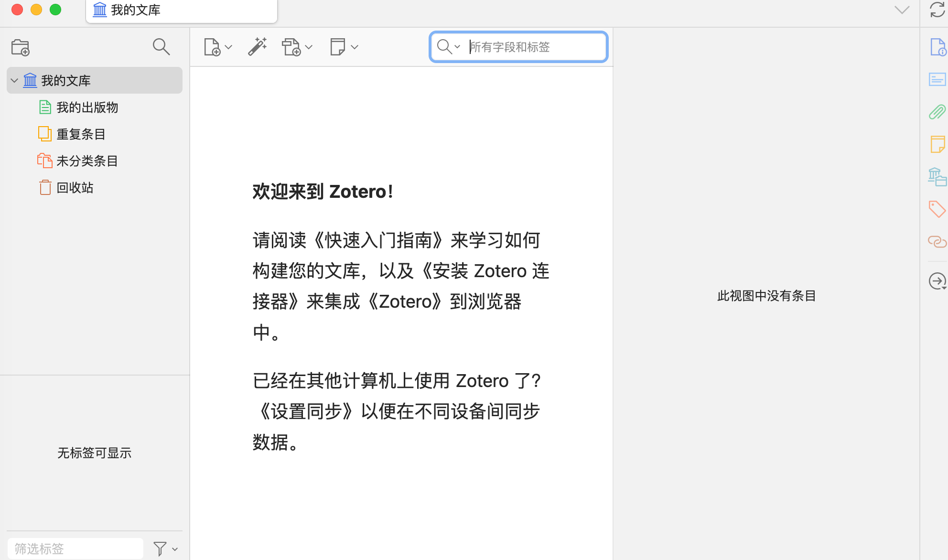Open the 回收站 trash

tap(75, 187)
